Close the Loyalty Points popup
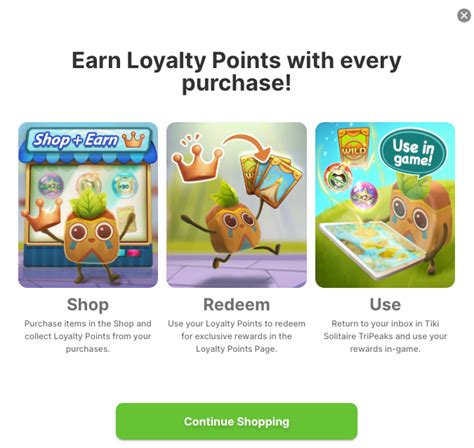The height and width of the screenshot is (448, 474). click(x=464, y=15)
